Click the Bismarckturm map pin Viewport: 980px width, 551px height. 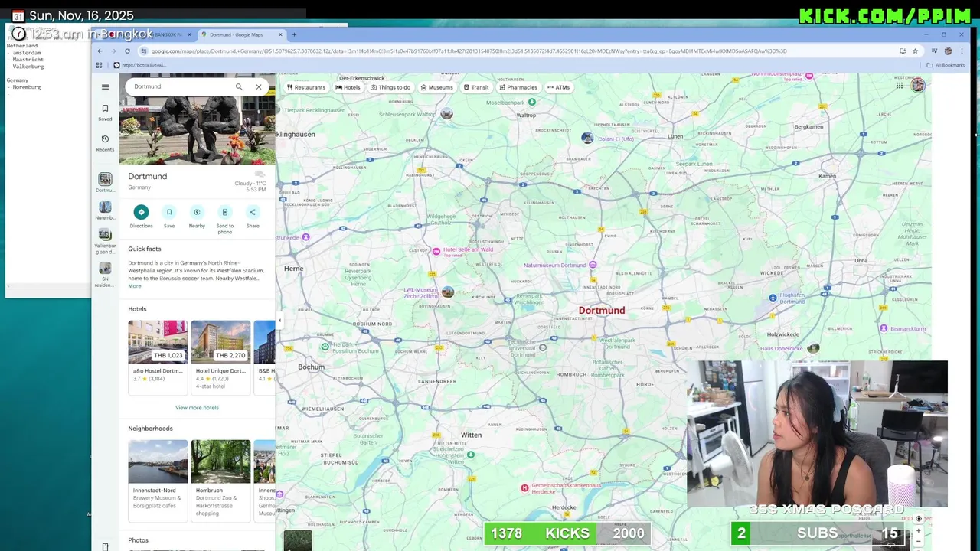tap(884, 328)
